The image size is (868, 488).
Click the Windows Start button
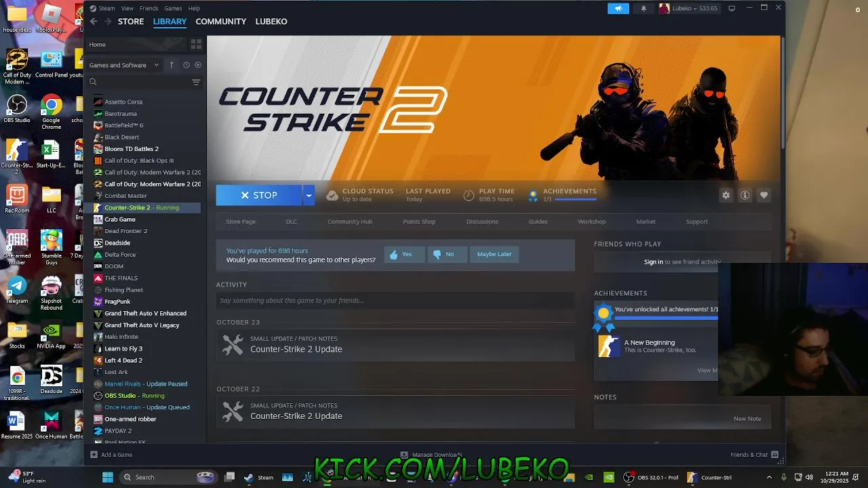(107, 477)
